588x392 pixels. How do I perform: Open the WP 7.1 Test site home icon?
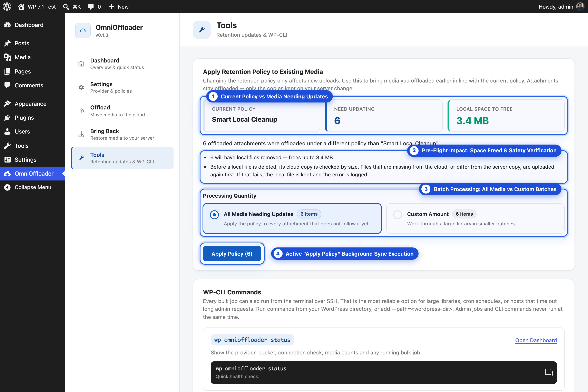[x=21, y=7]
